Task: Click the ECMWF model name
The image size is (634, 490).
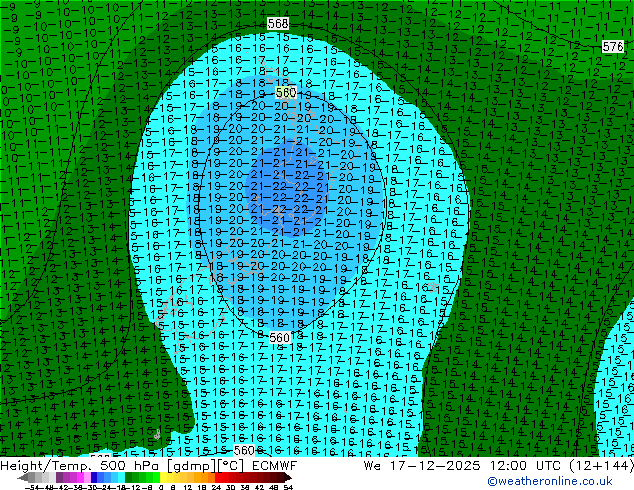Action: click(x=275, y=466)
